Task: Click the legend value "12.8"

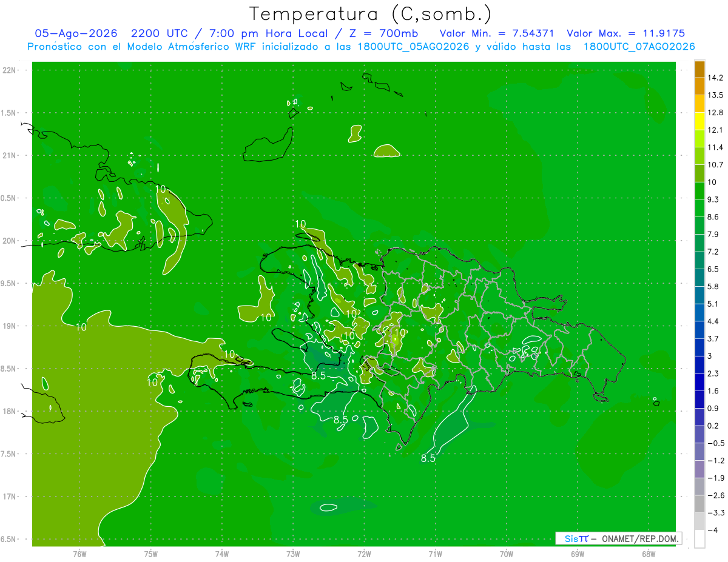Action: (x=715, y=113)
